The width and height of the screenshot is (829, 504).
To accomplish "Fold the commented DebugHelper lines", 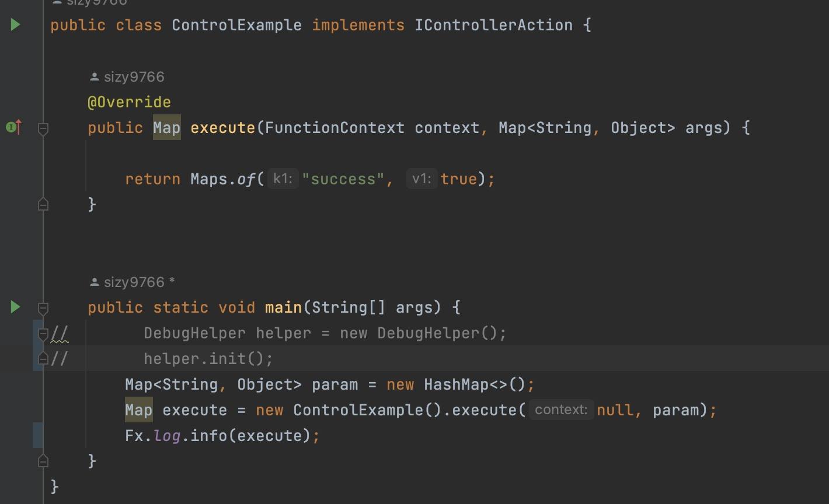I will point(43,334).
